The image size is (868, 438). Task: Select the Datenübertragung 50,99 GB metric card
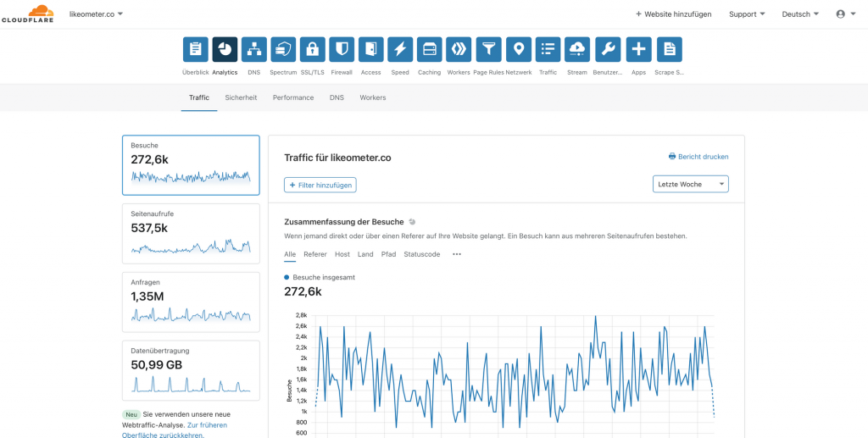tap(191, 370)
